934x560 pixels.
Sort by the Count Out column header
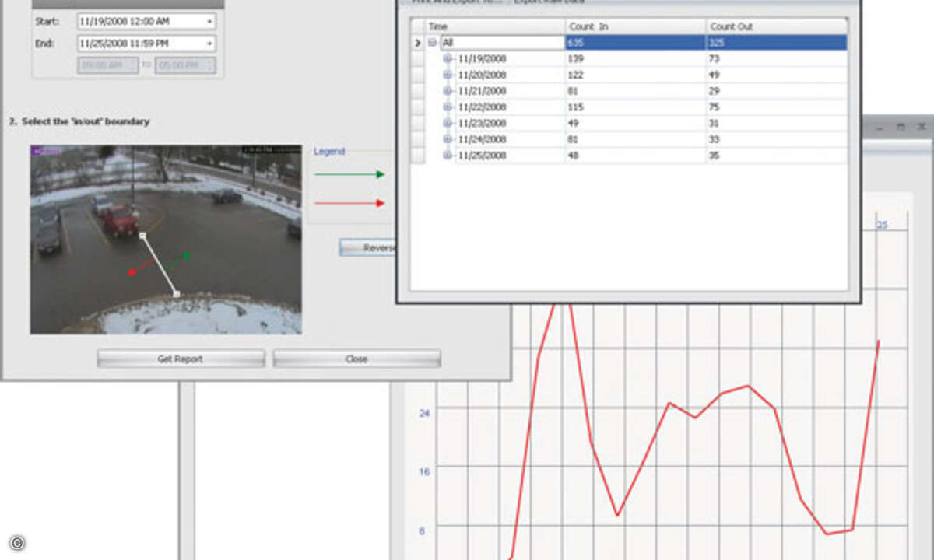point(777,26)
